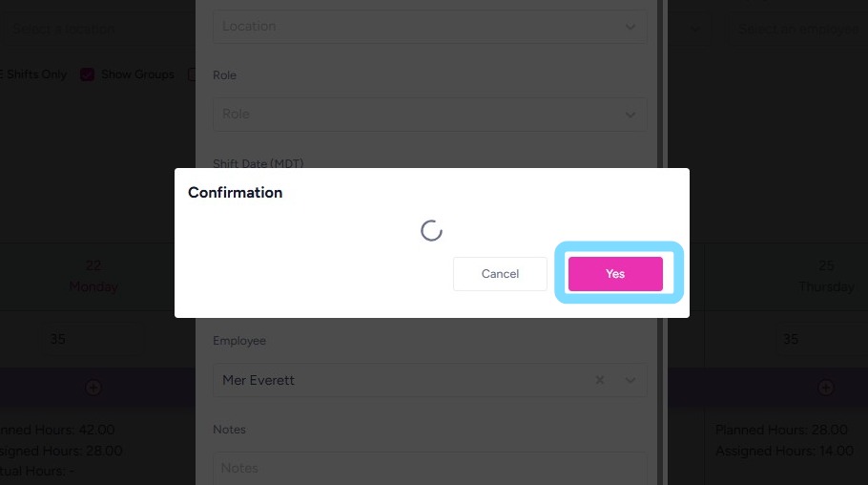This screenshot has height=485, width=868.
Task: Click the Notes text field
Action: (x=429, y=468)
